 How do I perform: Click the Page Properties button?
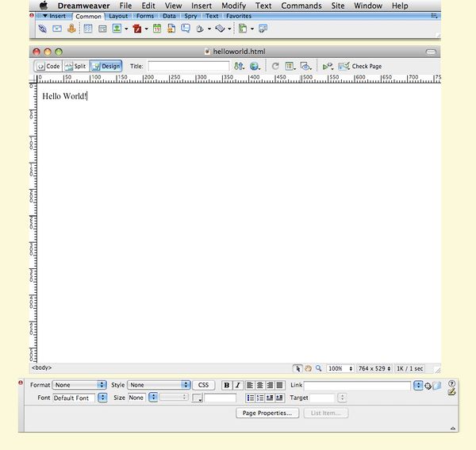[268, 413]
